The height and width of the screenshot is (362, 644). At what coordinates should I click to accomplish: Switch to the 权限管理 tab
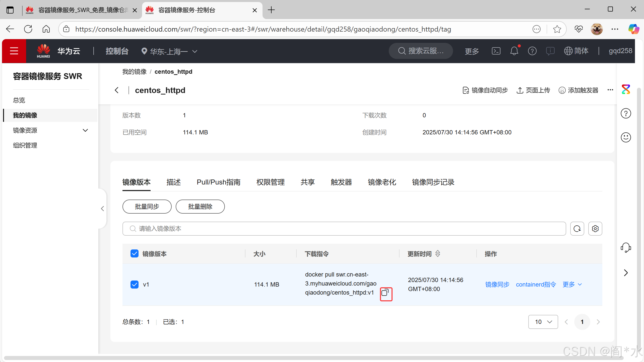[x=270, y=182]
